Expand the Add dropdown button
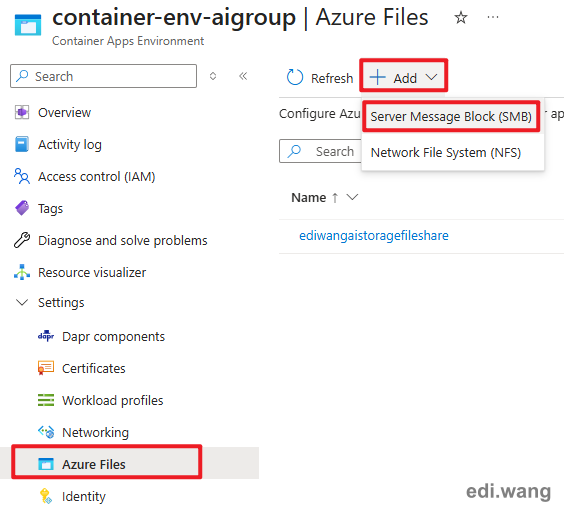The height and width of the screenshot is (514, 564). pyautogui.click(x=404, y=78)
